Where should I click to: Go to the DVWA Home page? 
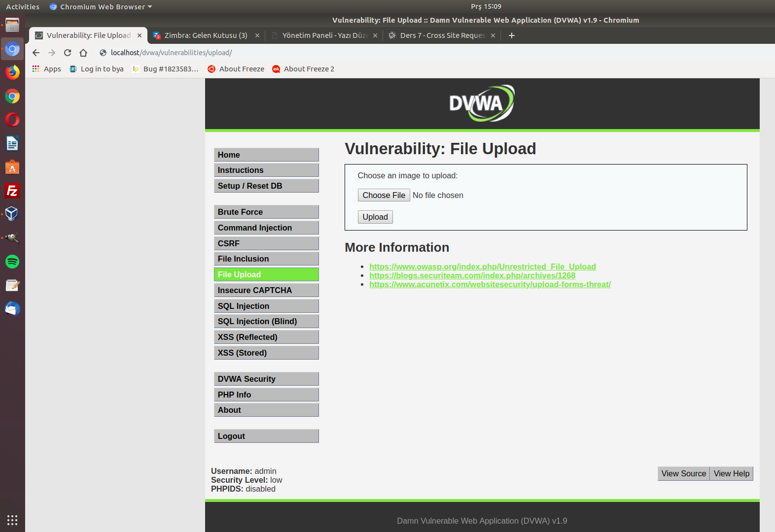[x=266, y=155]
